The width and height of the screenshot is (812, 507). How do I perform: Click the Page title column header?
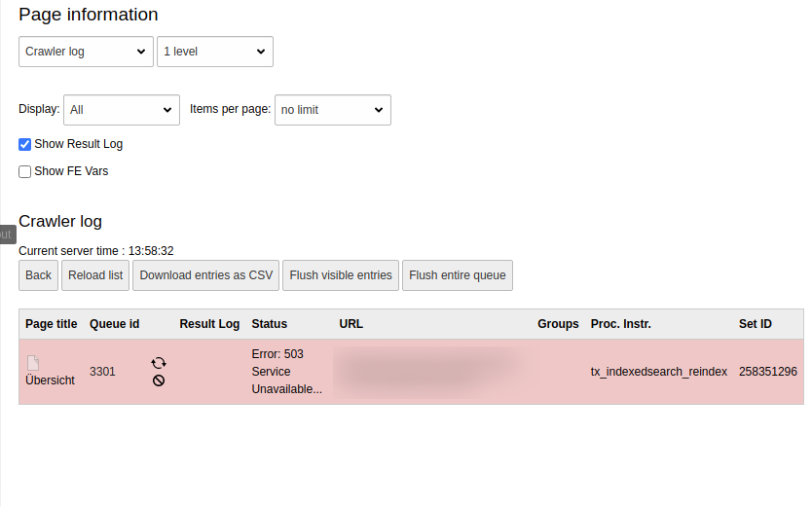click(x=52, y=324)
